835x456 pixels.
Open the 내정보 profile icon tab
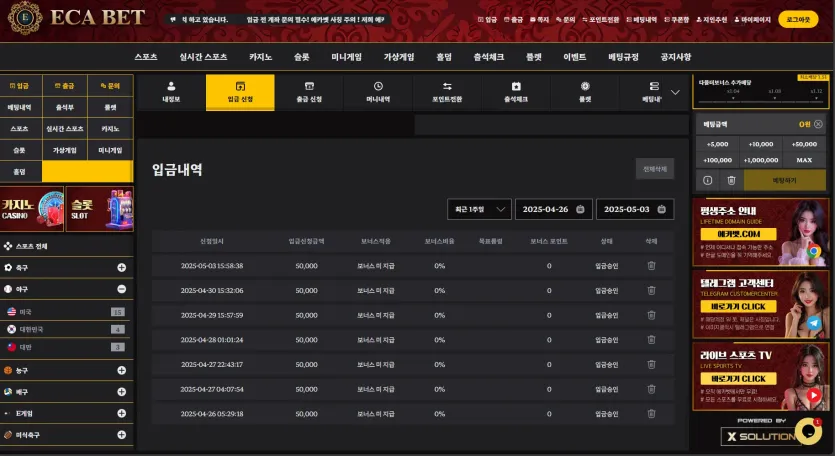171,92
